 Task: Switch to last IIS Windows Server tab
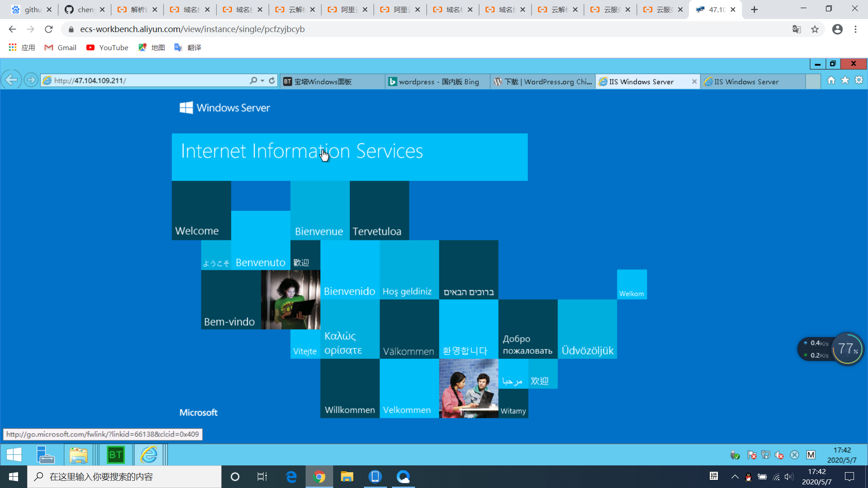[753, 82]
